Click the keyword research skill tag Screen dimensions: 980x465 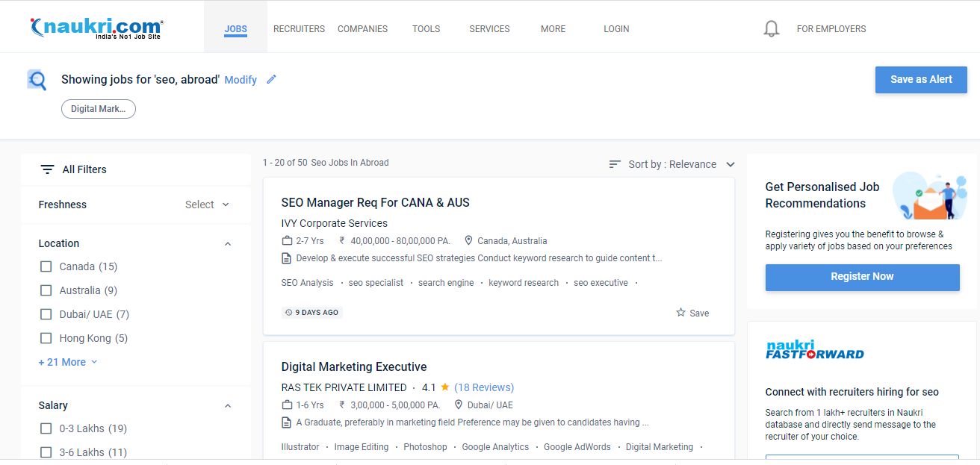[524, 283]
